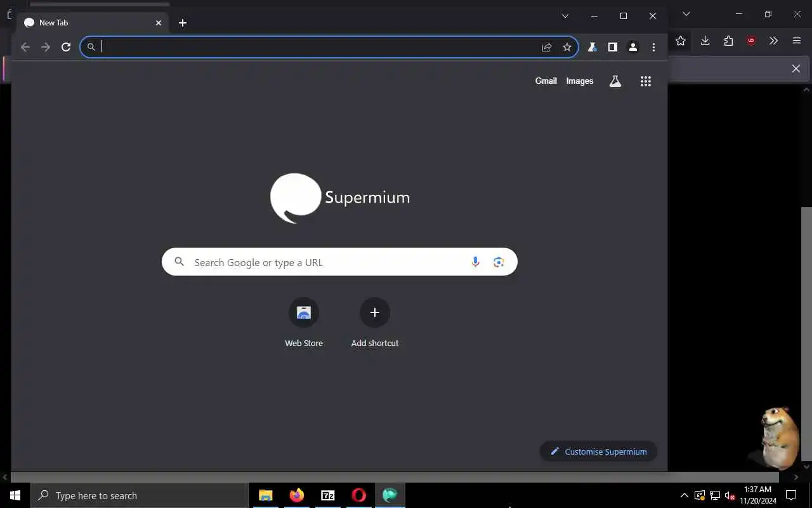The image size is (812, 508).
Task: Open the hamburger menu in background browser
Action: [x=797, y=41]
